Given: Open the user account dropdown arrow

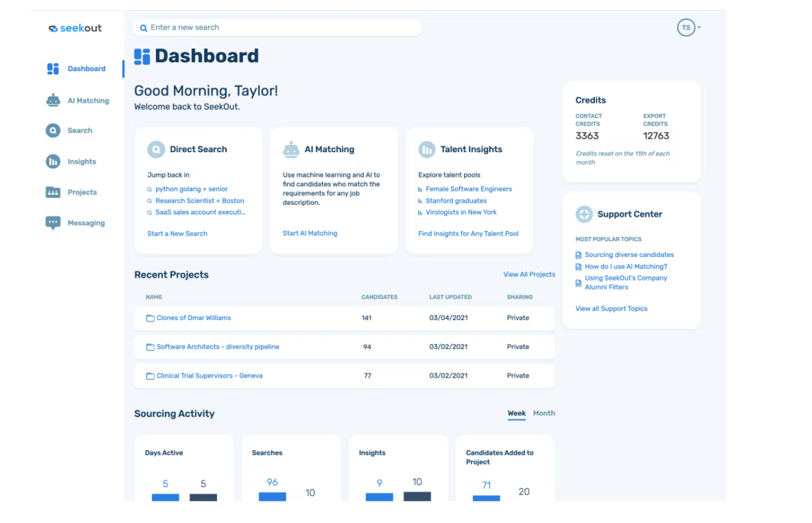Looking at the screenshot, I should 699,28.
